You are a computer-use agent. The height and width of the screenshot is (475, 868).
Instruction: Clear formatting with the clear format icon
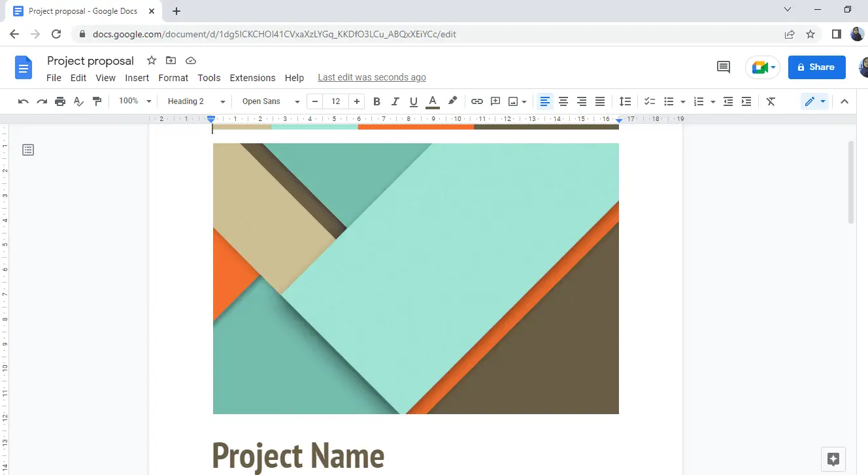(x=771, y=101)
